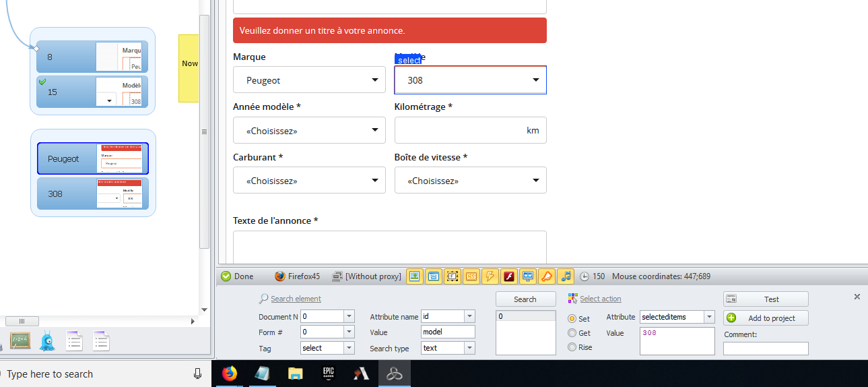Image resolution: width=868 pixels, height=387 pixels.
Task: Click the Comment input field
Action: point(766,349)
